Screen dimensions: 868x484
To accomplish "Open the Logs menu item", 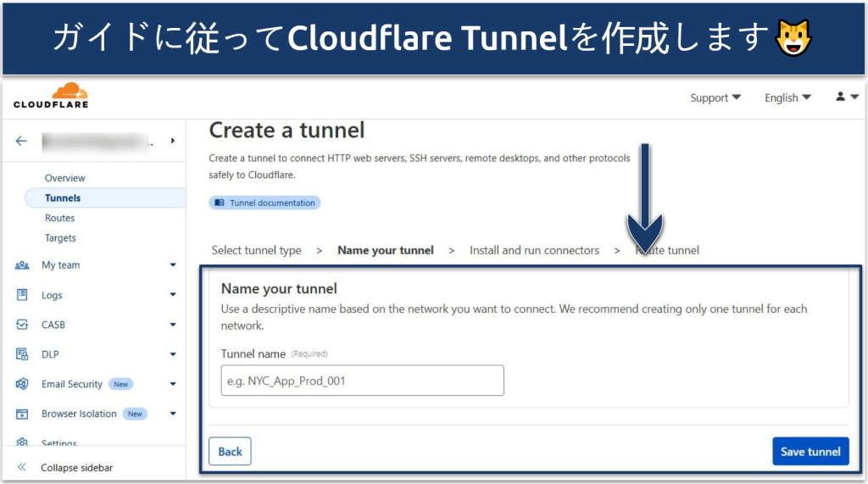I will point(52,295).
